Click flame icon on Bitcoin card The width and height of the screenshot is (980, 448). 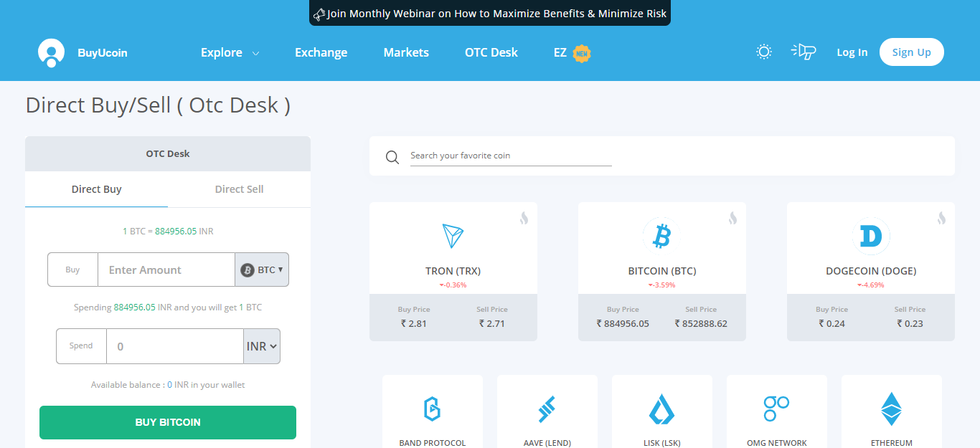coord(732,218)
